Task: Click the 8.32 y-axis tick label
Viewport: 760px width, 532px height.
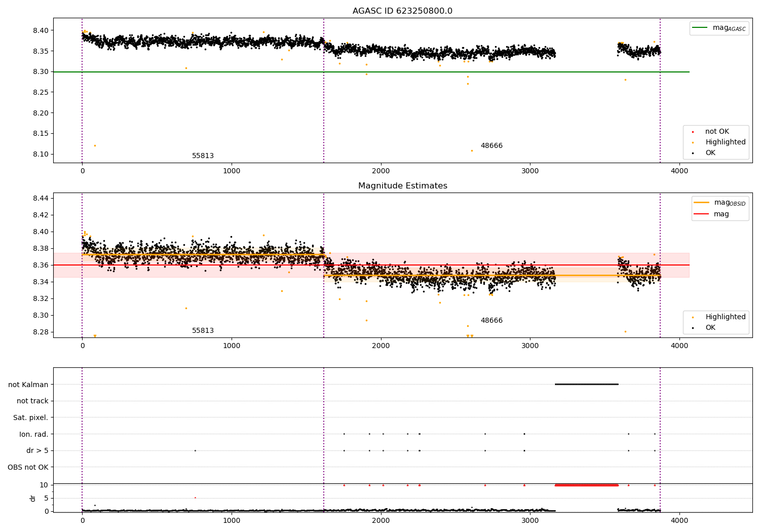Action: coord(40,299)
